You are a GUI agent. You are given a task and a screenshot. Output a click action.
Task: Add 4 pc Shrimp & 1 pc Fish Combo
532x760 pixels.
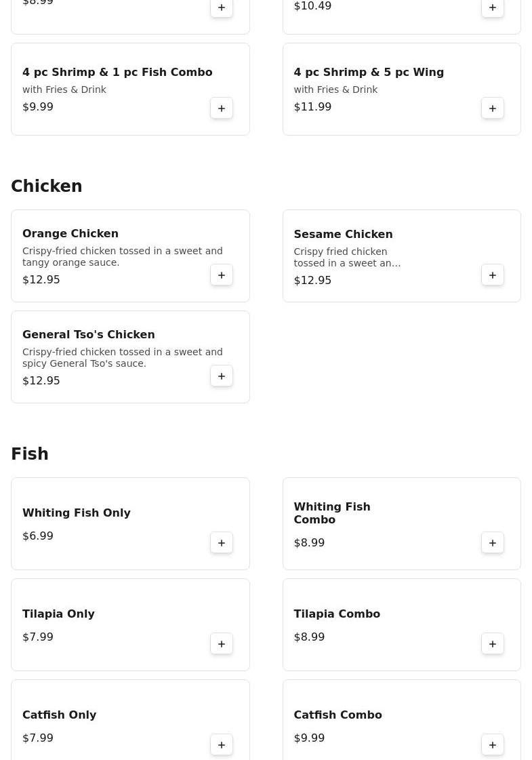(x=222, y=108)
